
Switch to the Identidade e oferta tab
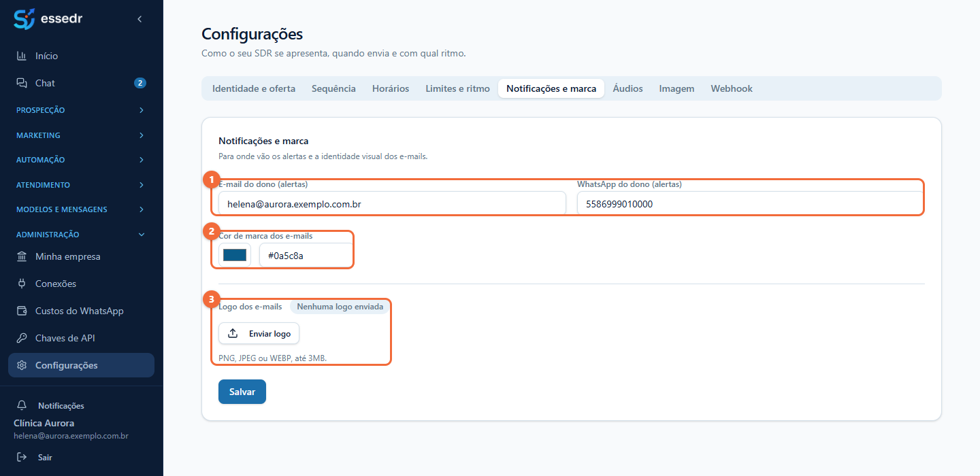point(254,88)
